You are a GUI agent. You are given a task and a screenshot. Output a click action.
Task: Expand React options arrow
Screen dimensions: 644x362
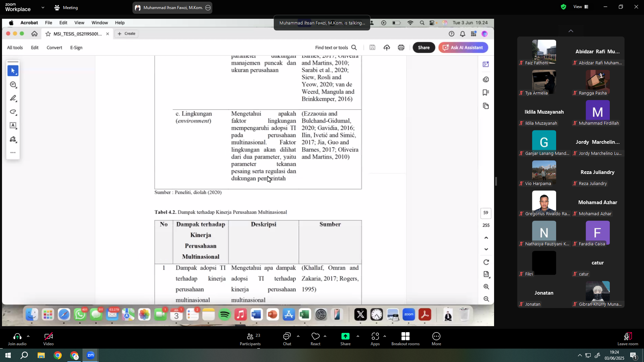[325, 336]
